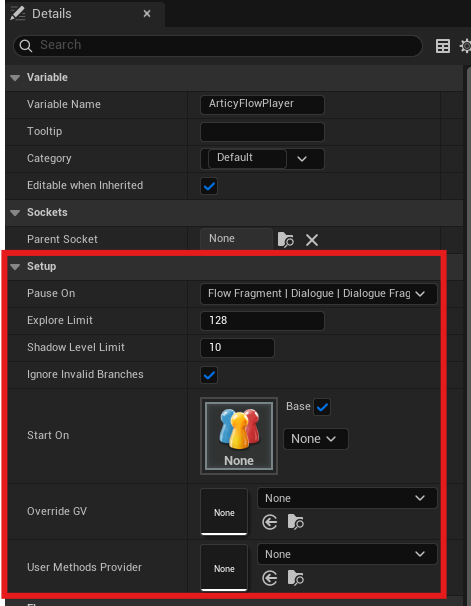Screen dimensions: 471x606
Task: Open the Override GV None dropdown
Action: [347, 498]
